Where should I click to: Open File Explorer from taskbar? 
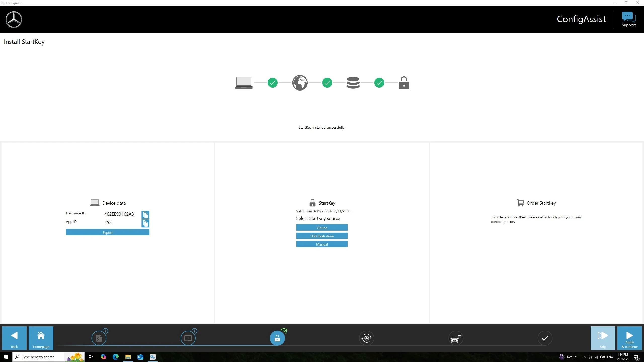[128, 357]
